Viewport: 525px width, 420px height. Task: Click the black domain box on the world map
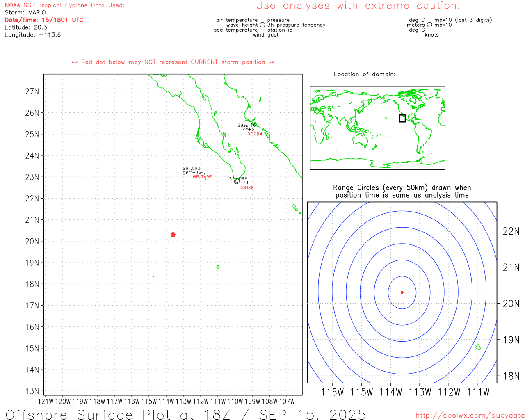[402, 118]
